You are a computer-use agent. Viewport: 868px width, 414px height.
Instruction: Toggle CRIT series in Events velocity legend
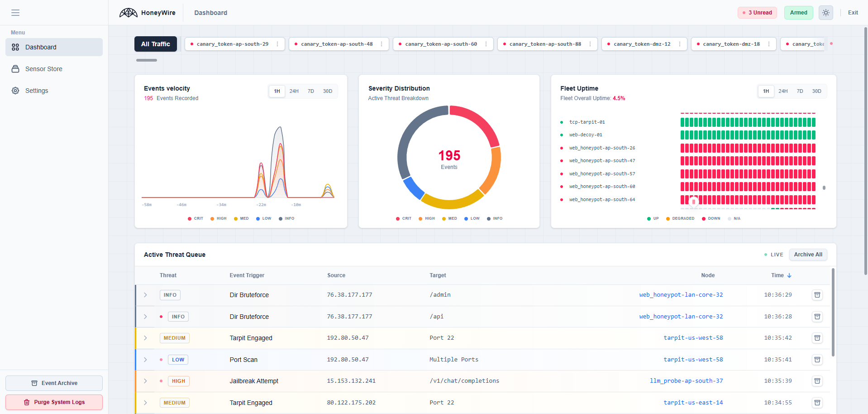click(196, 218)
